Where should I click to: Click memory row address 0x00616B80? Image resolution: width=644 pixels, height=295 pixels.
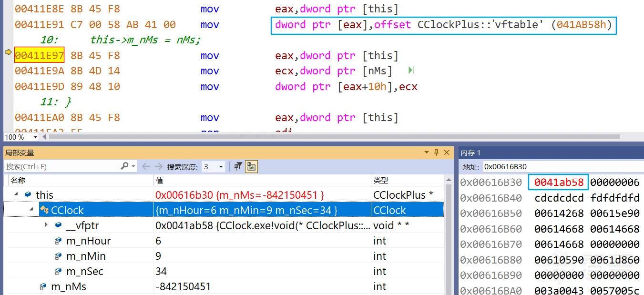click(x=491, y=260)
